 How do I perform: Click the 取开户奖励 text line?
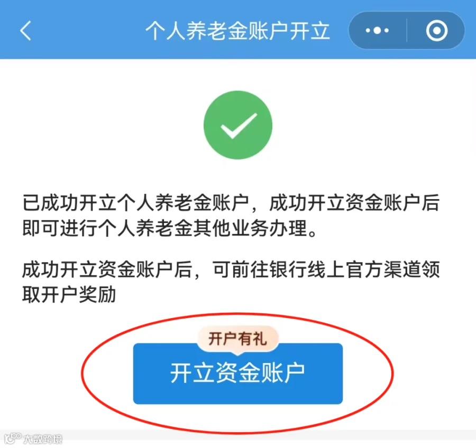(x=69, y=294)
